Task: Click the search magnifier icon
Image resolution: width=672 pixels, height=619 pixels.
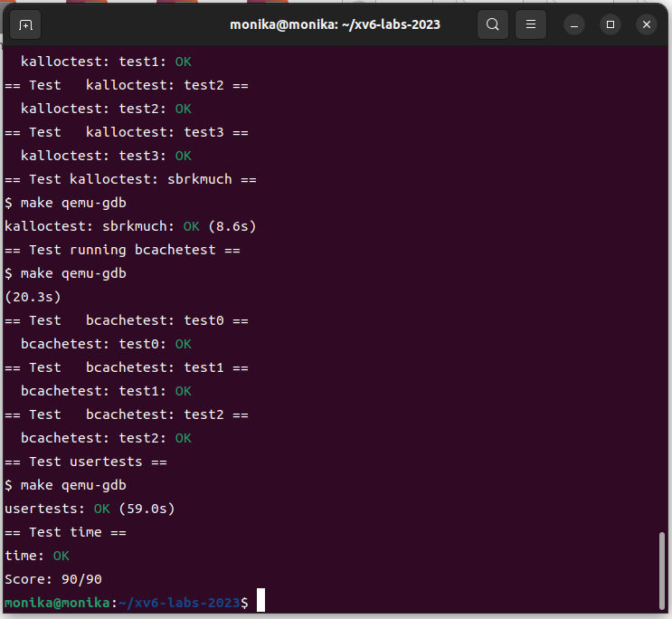Action: coord(492,24)
